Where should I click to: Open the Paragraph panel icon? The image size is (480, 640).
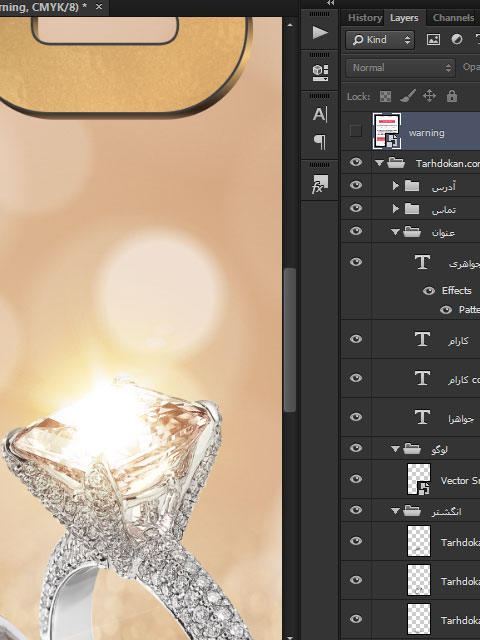[x=320, y=142]
